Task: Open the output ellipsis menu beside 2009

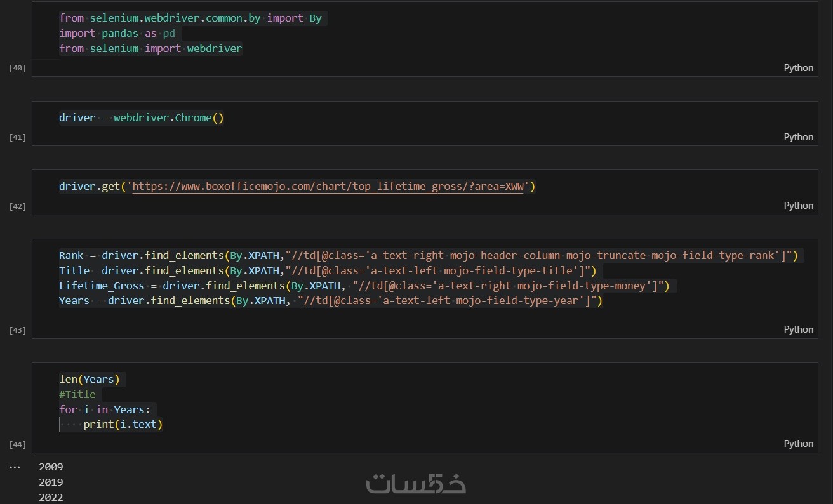Action: pyautogui.click(x=15, y=467)
